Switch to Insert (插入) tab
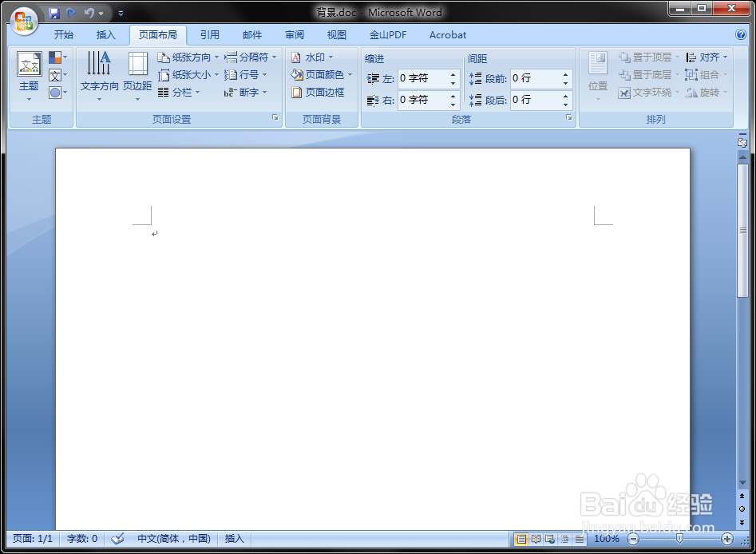This screenshot has width=756, height=554. (x=106, y=34)
